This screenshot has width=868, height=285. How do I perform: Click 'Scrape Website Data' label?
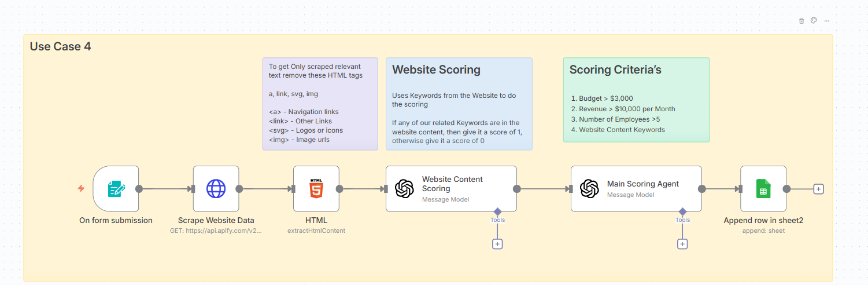tap(216, 220)
